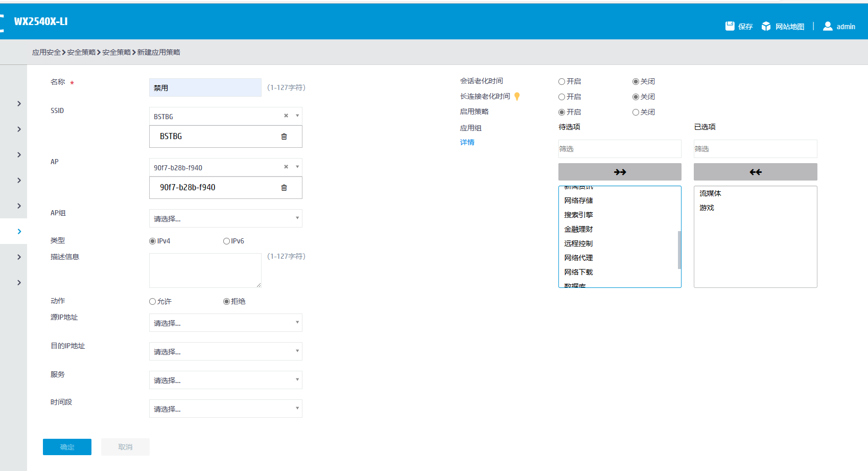Clear the AP field with its X icon
Image resolution: width=868 pixels, height=471 pixels.
pos(286,167)
